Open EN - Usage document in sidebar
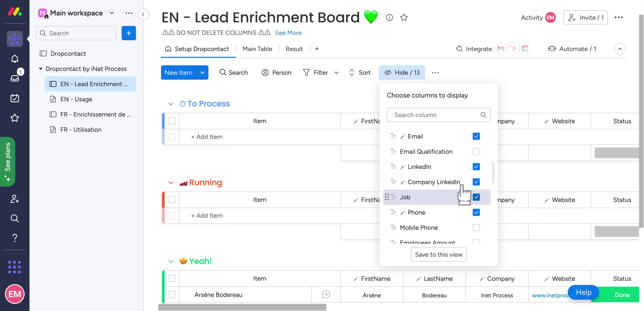The width and height of the screenshot is (644, 311). (91, 99)
